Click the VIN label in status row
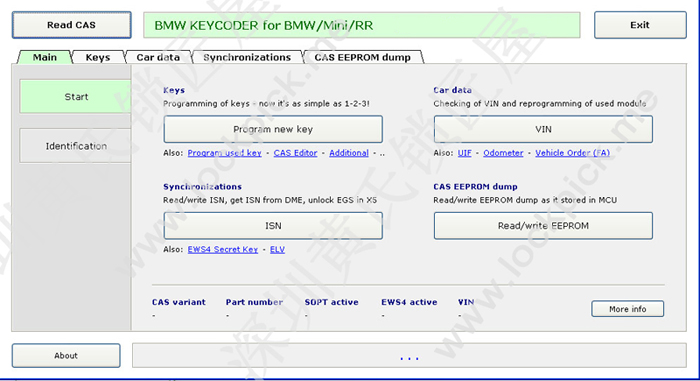The width and height of the screenshot is (700, 381). [466, 302]
